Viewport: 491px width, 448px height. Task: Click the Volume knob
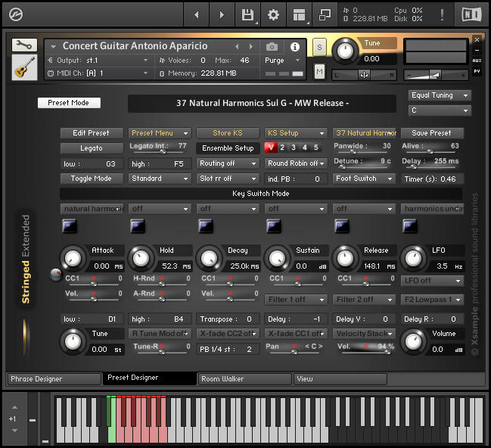tap(413, 342)
